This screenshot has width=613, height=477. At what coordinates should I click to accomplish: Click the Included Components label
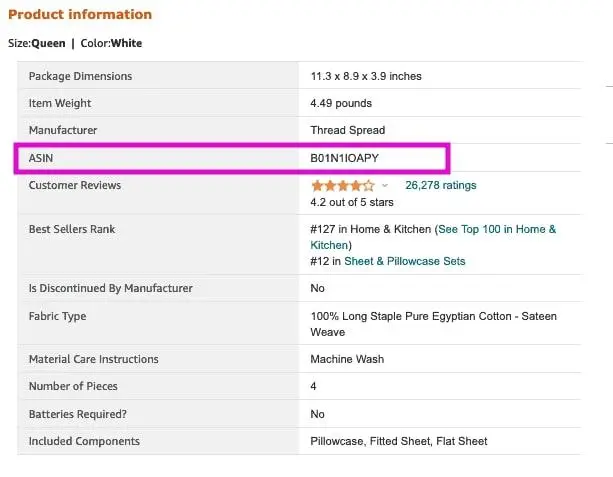click(x=84, y=441)
